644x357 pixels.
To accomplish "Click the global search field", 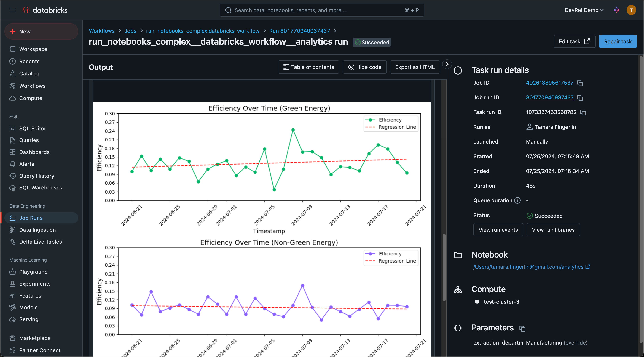I will [x=321, y=10].
